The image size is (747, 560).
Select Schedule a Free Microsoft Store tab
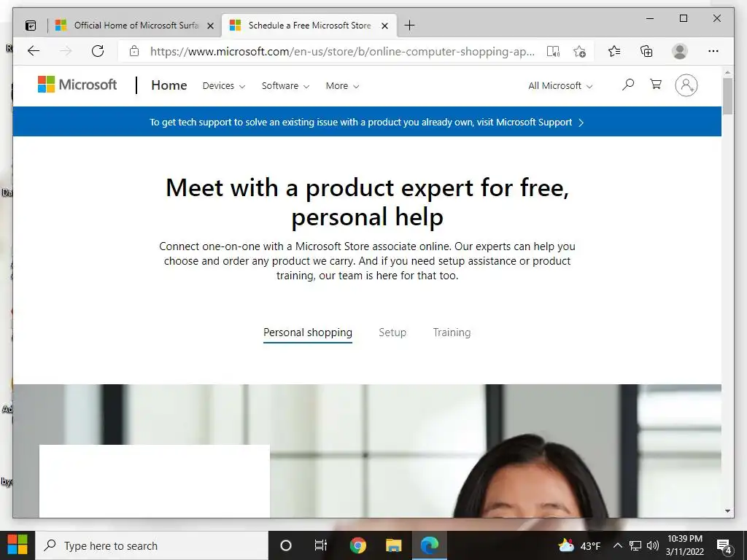(x=309, y=26)
